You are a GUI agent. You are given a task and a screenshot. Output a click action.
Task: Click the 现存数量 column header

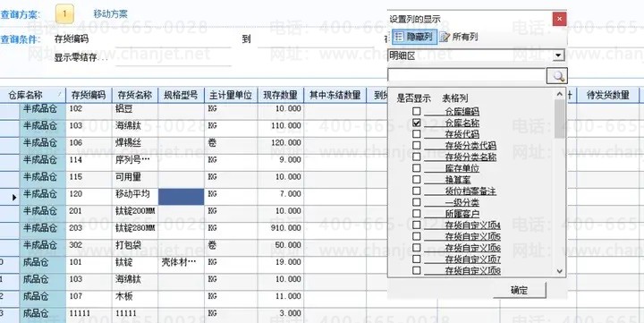(x=281, y=96)
